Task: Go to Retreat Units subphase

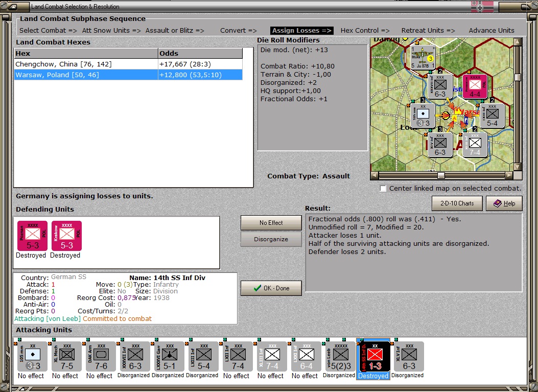Action: (428, 31)
